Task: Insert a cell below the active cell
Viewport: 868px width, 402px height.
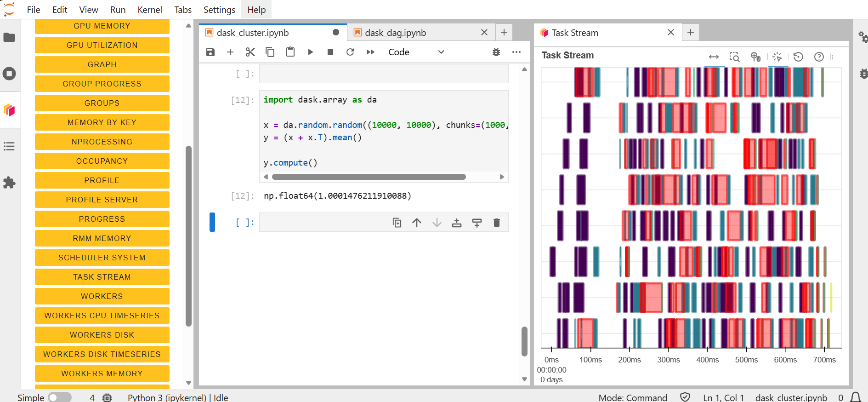Action: [477, 223]
